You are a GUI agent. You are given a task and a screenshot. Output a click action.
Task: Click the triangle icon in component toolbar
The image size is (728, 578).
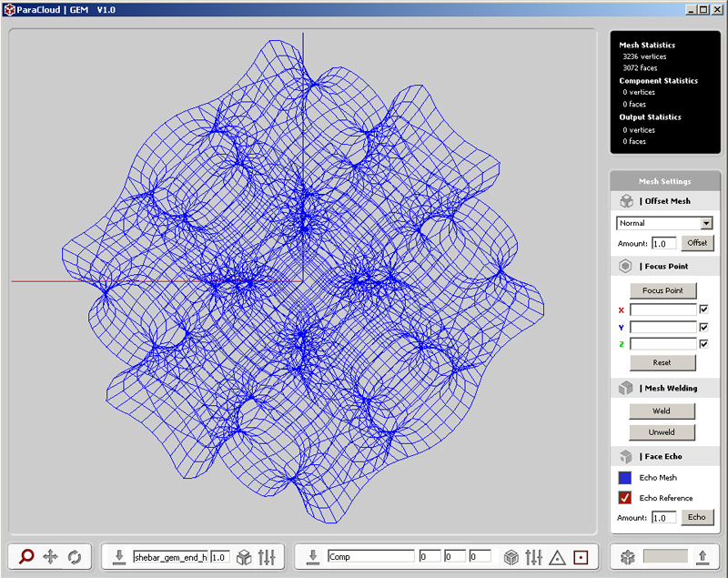558,557
